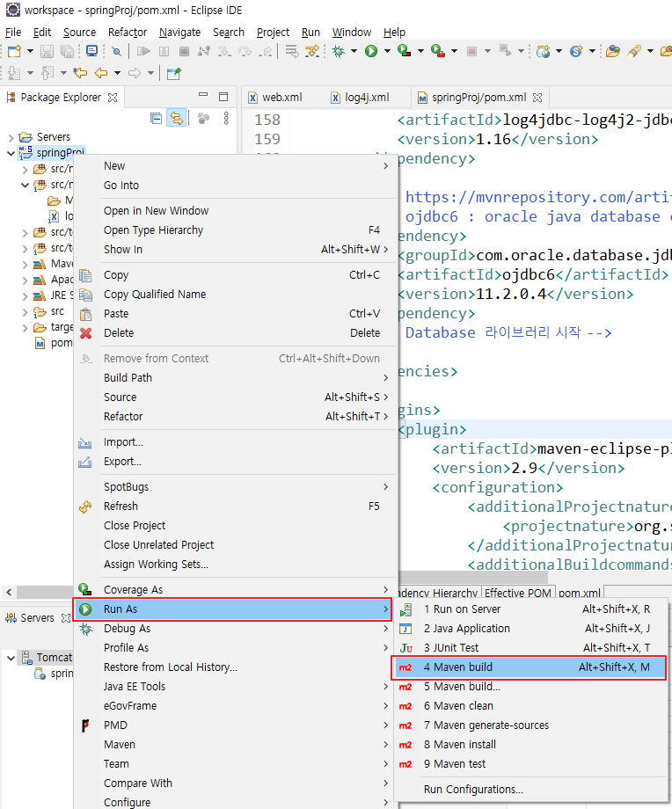Collapse All in Package Explorer toolbar

[156, 119]
